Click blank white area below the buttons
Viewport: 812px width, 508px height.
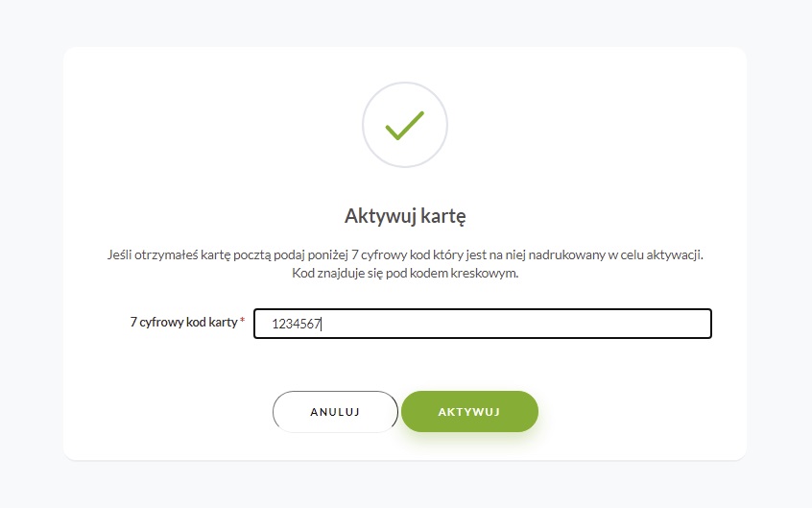(x=624, y=442)
